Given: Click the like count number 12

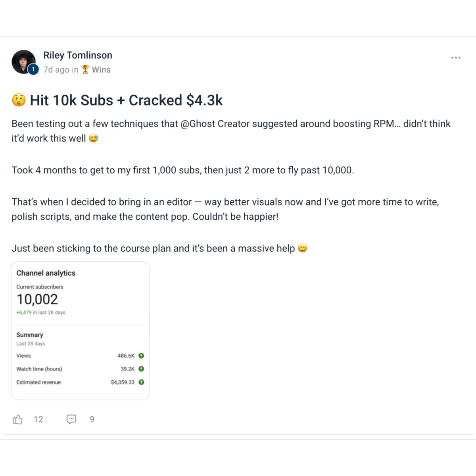Looking at the screenshot, I should 38,419.
